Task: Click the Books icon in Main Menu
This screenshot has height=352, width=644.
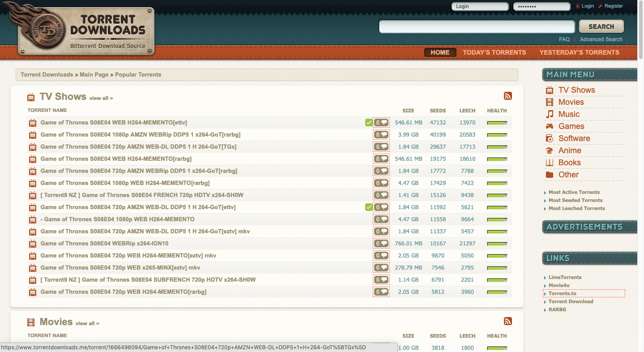Action: tap(550, 163)
